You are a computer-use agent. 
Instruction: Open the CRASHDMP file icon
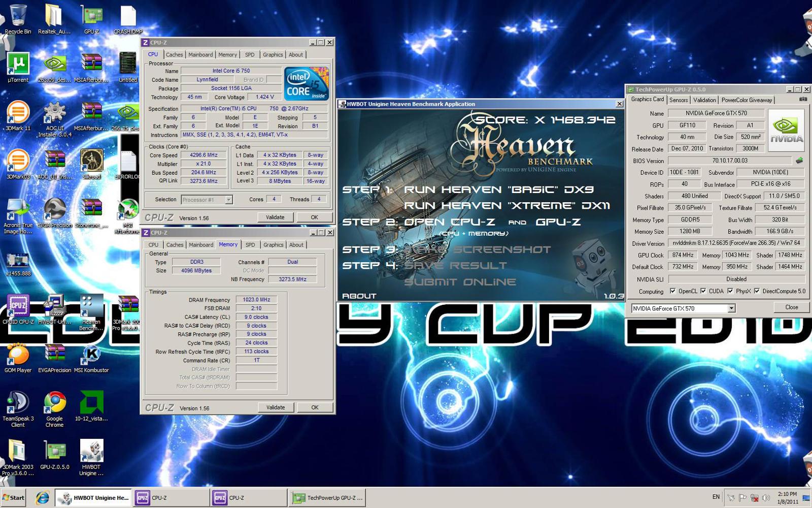pyautogui.click(x=128, y=19)
